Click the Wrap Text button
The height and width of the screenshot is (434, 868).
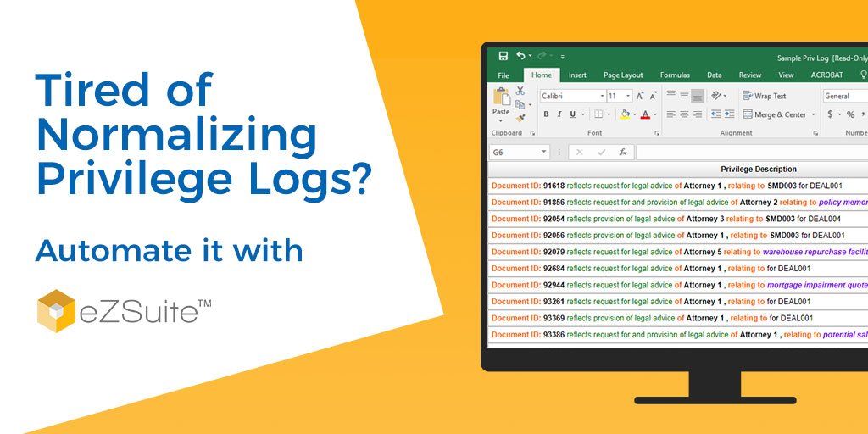[x=765, y=96]
